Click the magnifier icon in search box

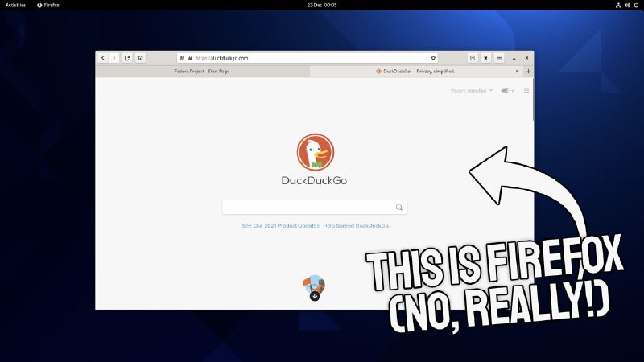(x=398, y=208)
